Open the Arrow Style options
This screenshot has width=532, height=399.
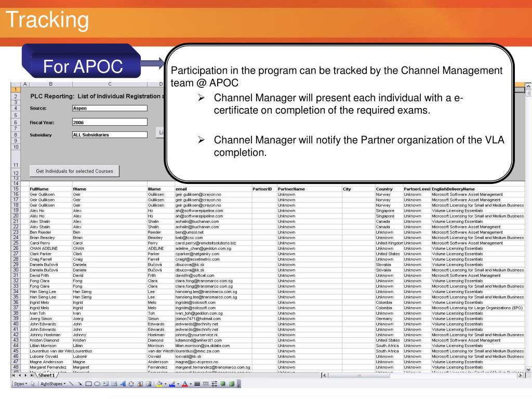[x=214, y=384]
